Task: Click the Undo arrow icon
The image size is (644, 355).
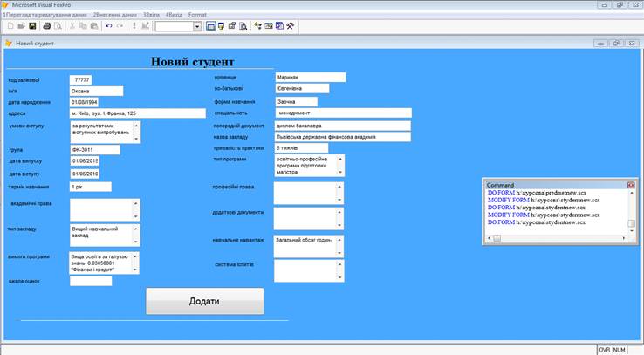Action: point(108,27)
